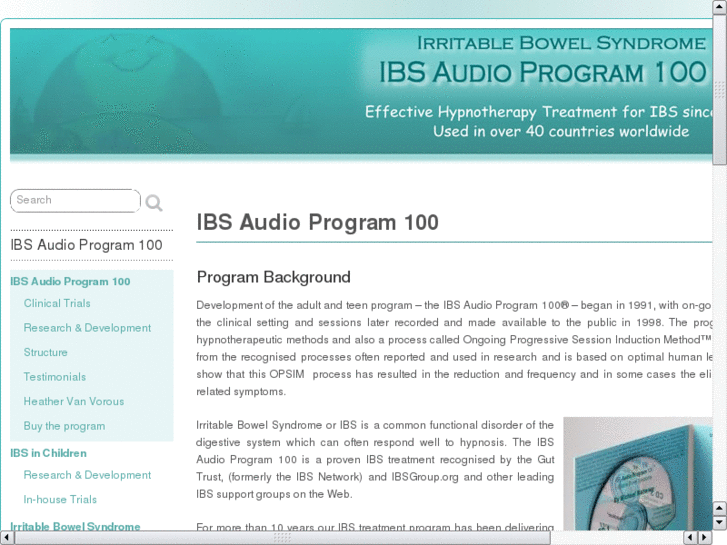Screen dimensions: 727x545
Task: Click the up arrow at the bottom of the vertical scrollbar
Action: coord(719,508)
